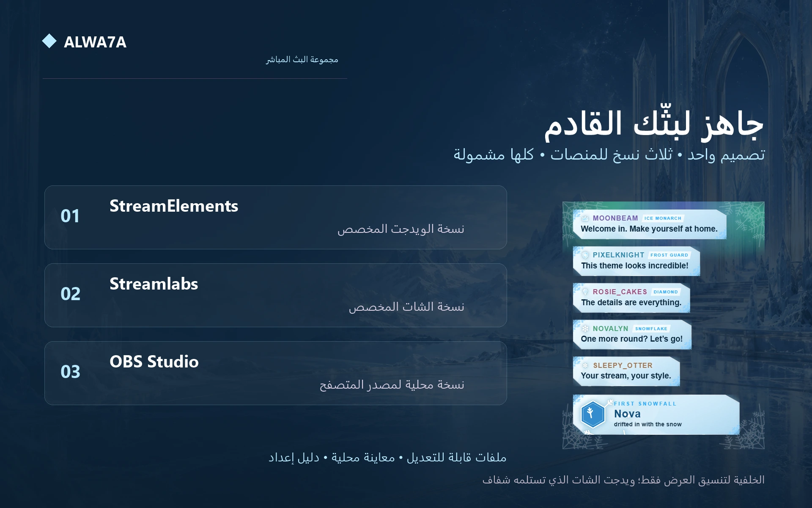The width and height of the screenshot is (812, 508).
Task: Click the FIRST SNOWFALL alert label
Action: (x=645, y=404)
